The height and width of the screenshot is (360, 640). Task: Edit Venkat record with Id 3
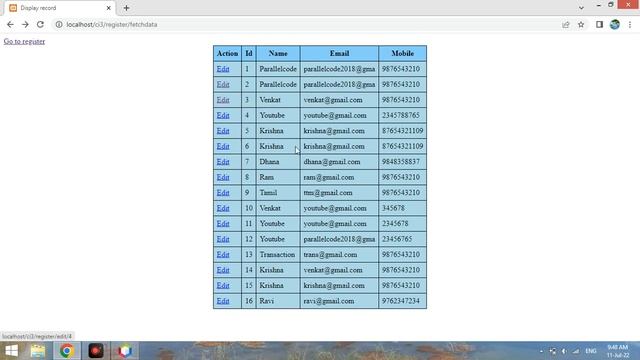coord(223,100)
